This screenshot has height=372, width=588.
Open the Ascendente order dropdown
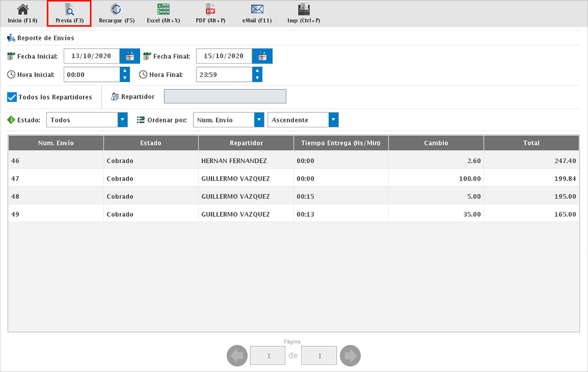333,120
